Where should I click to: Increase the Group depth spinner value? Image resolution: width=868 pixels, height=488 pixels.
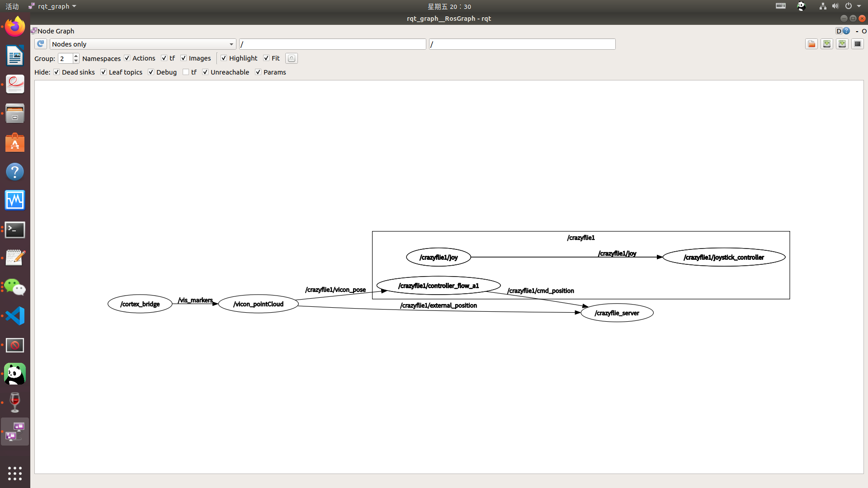tap(76, 56)
